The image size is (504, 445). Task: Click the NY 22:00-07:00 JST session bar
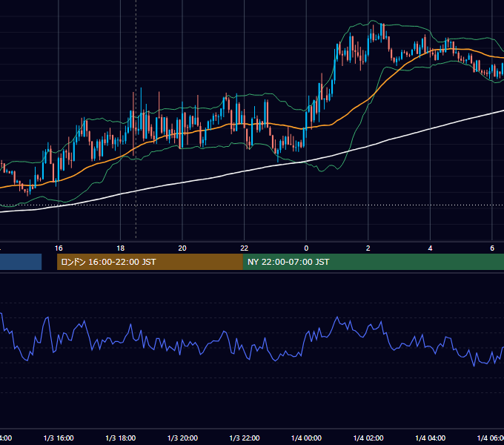coord(373,262)
